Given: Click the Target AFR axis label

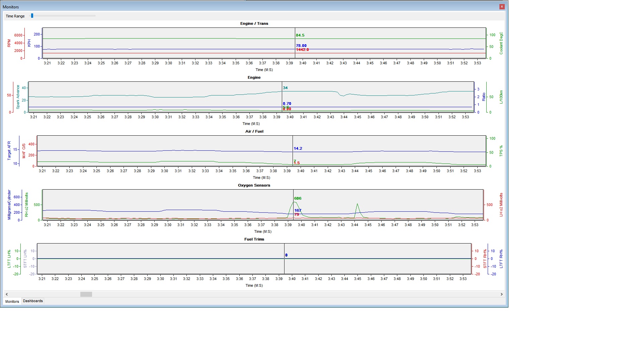Looking at the screenshot, I should [x=9, y=150].
